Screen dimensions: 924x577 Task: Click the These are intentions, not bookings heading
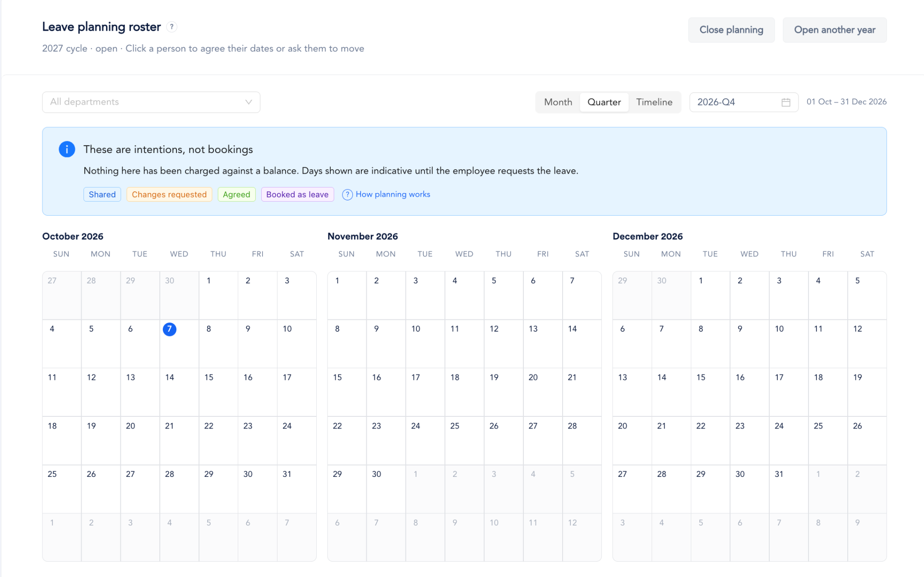pos(168,149)
